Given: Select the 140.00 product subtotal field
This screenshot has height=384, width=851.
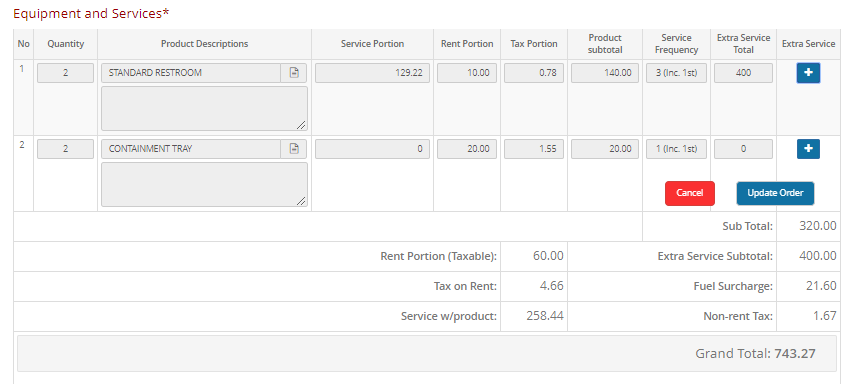Looking at the screenshot, I should (x=605, y=73).
